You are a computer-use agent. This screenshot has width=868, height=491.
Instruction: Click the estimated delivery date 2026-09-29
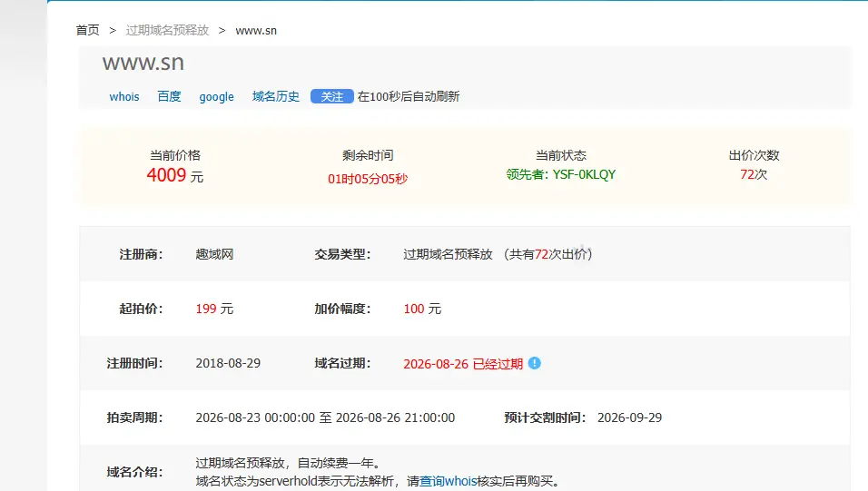click(629, 417)
